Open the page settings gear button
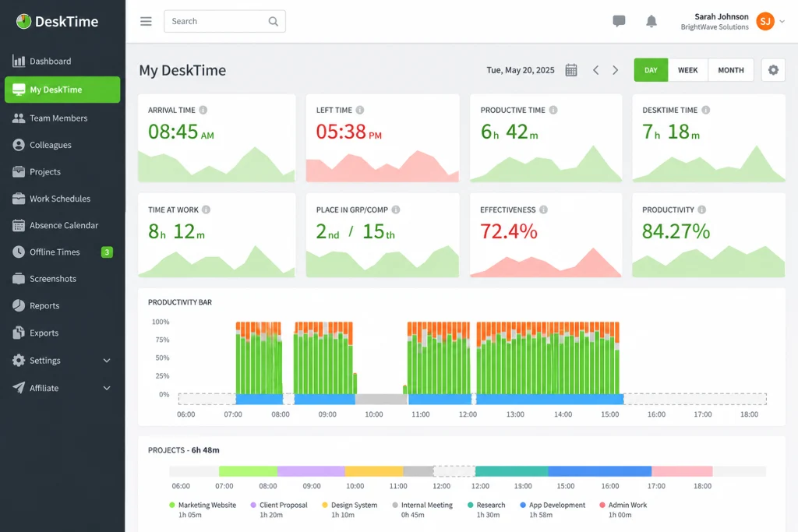This screenshot has height=532, width=798. [773, 70]
